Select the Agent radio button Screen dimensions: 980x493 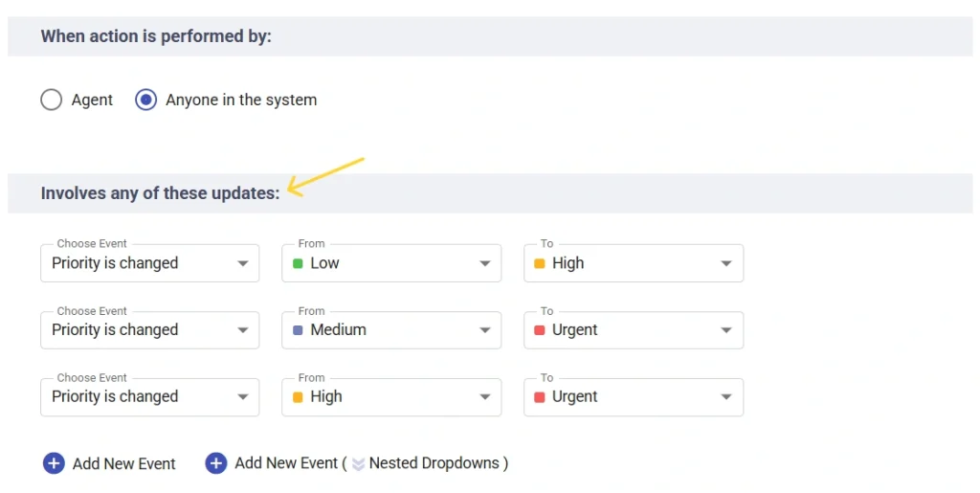click(51, 100)
